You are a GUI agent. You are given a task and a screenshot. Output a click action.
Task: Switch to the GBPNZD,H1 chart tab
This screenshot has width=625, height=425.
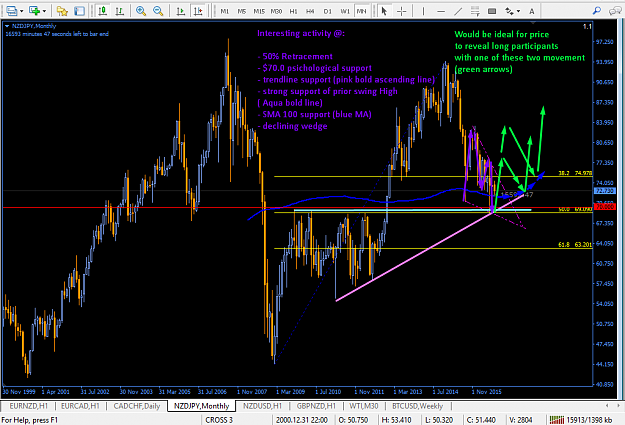(316, 406)
